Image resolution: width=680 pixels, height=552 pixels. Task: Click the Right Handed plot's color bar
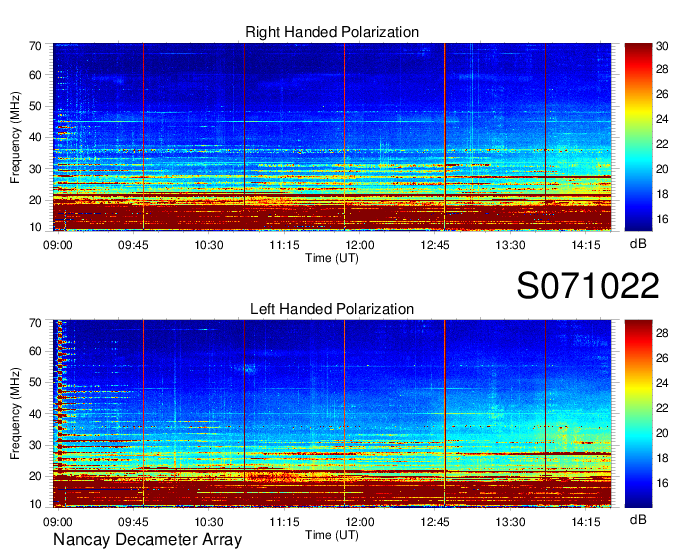[638, 137]
